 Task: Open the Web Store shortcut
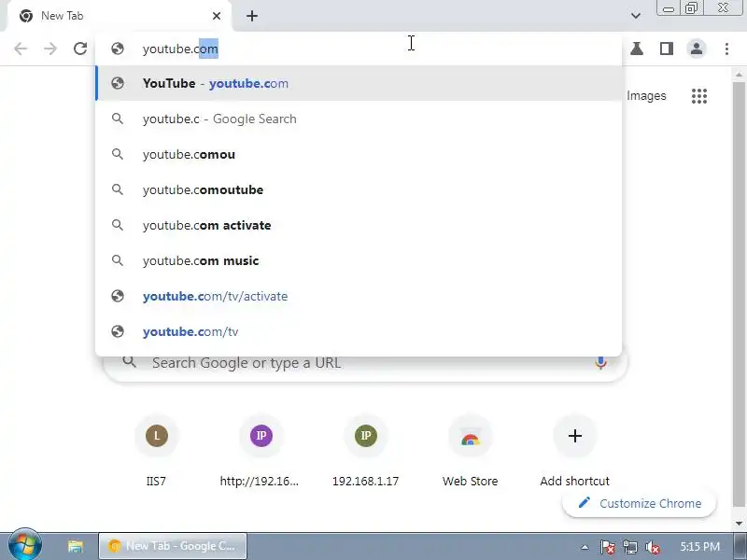[x=471, y=451]
